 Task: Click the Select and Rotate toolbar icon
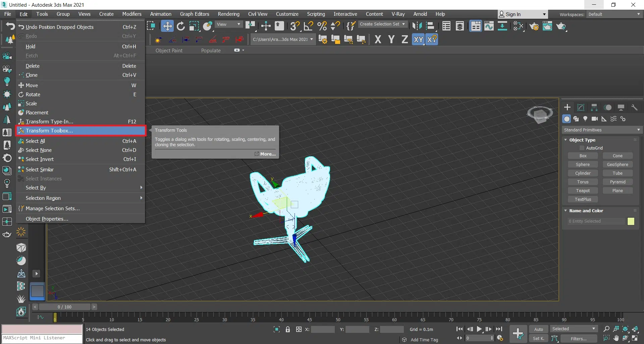click(181, 26)
